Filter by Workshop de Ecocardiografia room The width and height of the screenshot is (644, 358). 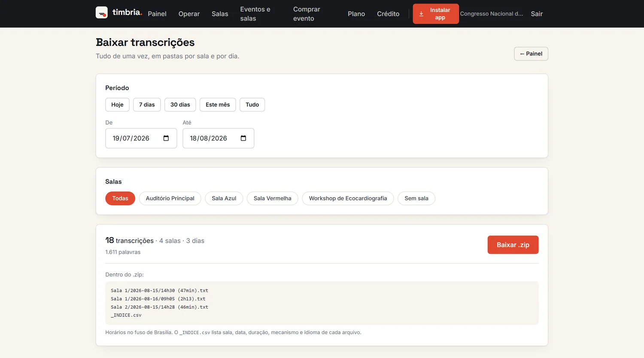click(348, 199)
